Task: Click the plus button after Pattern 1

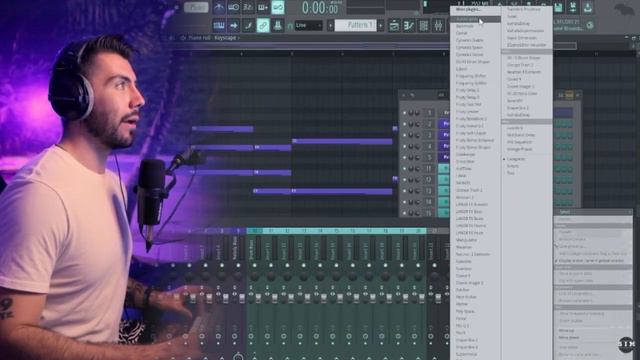Action: coord(380,26)
